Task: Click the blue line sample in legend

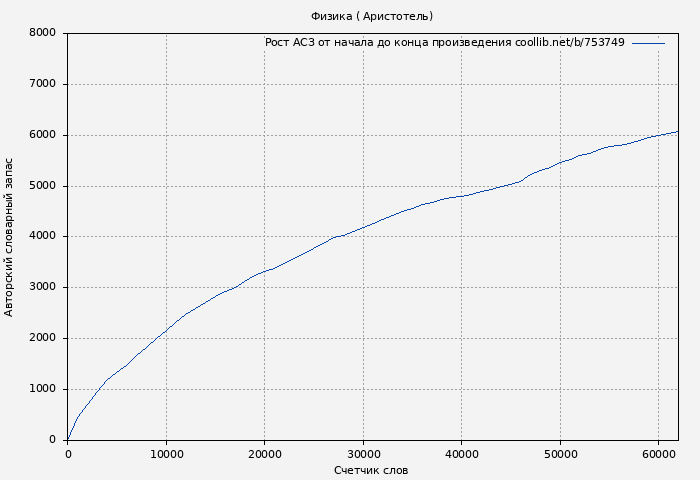Action: pos(648,43)
